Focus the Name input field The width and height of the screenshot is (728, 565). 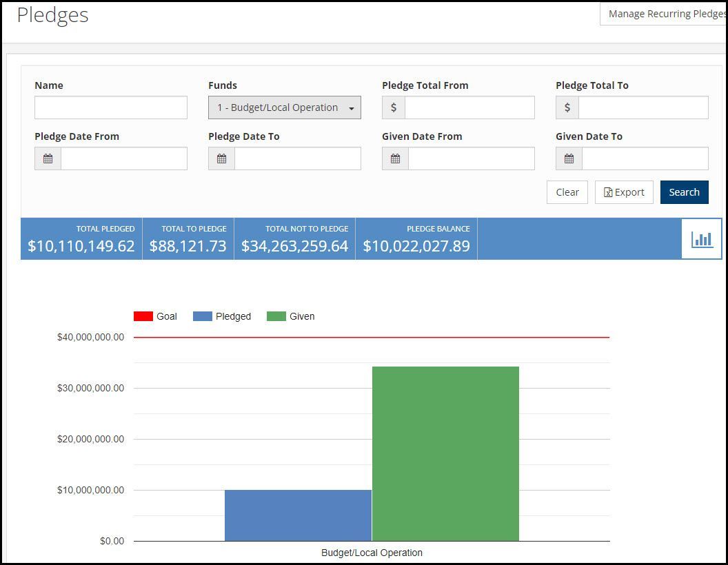pos(111,107)
